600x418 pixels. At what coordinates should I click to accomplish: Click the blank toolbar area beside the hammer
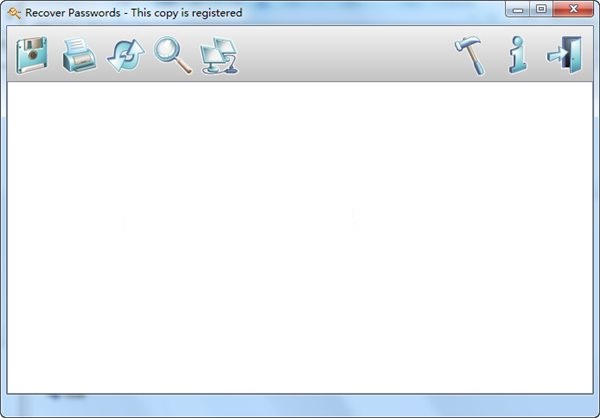pyautogui.click(x=344, y=54)
